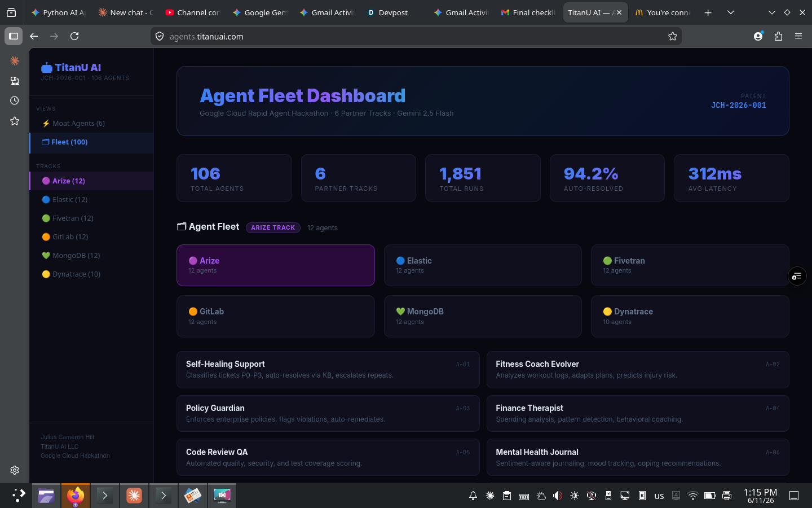Open the Fitness Coach Evolver agent card
812x508 pixels.
[638, 370]
